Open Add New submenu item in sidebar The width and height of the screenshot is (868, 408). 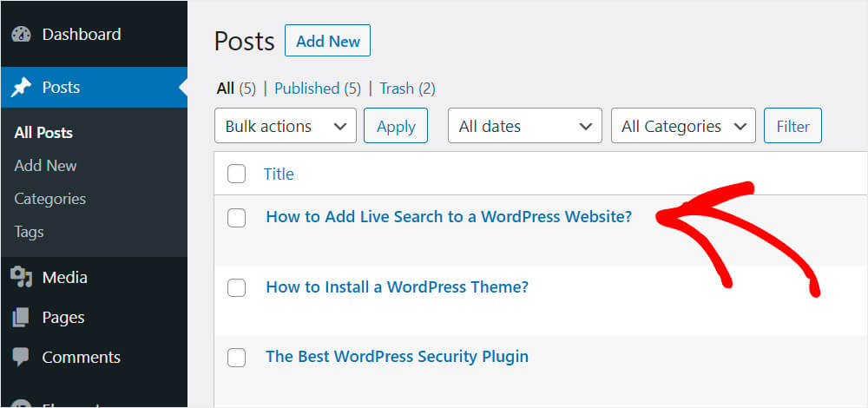(45, 166)
